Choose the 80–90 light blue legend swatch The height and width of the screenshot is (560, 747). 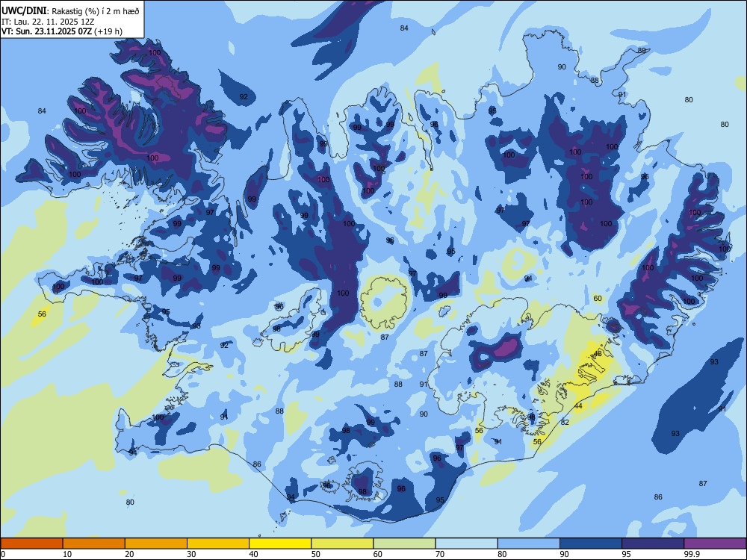coord(529,544)
